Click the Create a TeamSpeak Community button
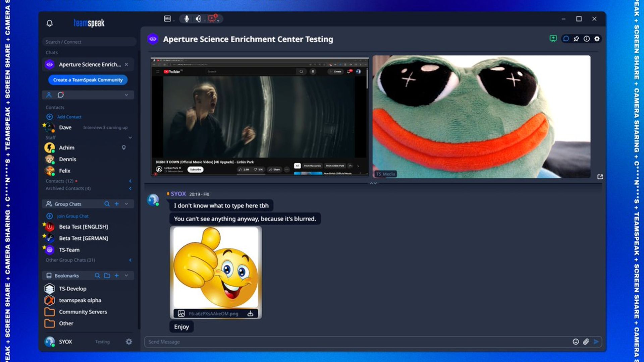This screenshot has width=644, height=362. [x=88, y=80]
